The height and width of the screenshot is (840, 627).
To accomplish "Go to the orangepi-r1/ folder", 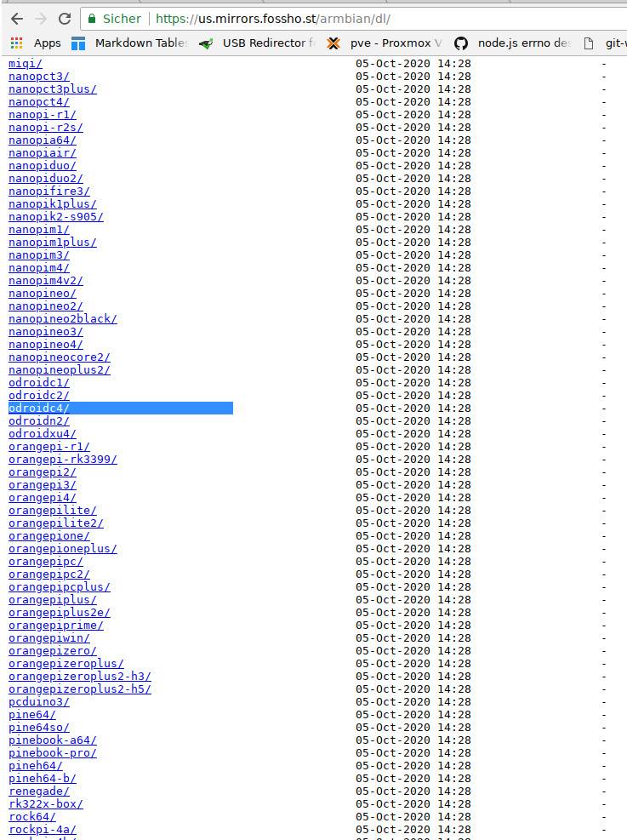I will pos(49,447).
